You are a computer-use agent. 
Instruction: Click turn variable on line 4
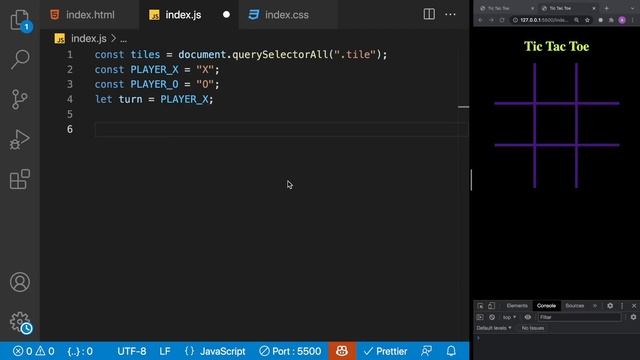click(130, 100)
